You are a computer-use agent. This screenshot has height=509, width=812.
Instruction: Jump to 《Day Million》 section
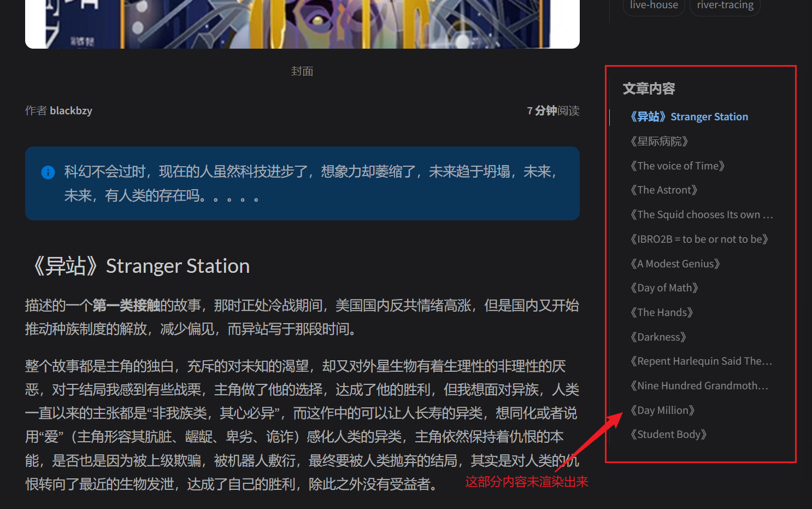click(662, 410)
